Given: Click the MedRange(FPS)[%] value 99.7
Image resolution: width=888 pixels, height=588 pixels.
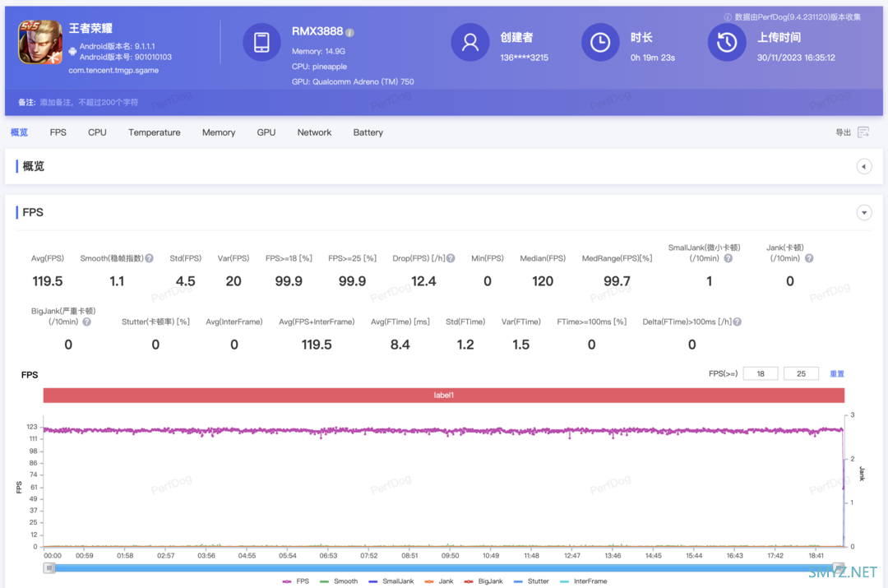Looking at the screenshot, I should [617, 281].
